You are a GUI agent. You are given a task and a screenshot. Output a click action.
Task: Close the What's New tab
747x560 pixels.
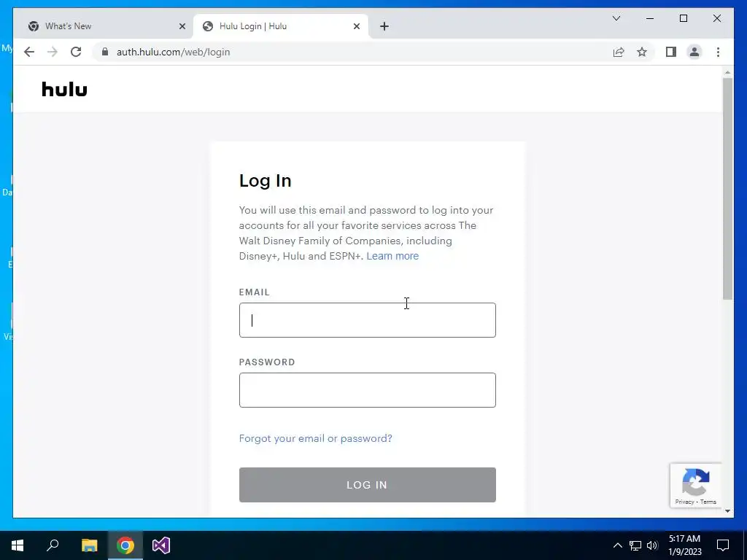[182, 27]
